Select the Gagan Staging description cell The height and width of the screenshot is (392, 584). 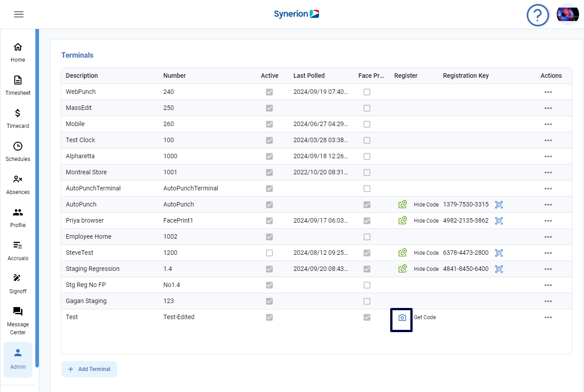(x=86, y=301)
